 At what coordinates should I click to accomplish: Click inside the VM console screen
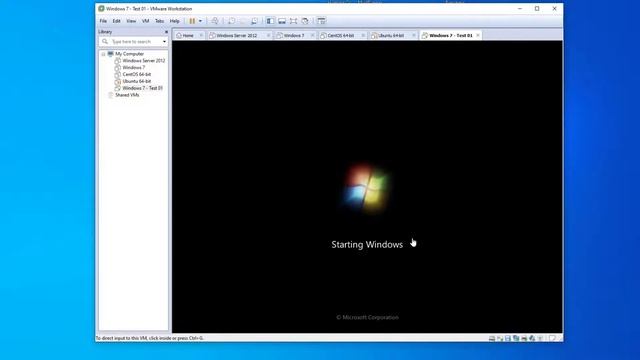tap(367, 187)
